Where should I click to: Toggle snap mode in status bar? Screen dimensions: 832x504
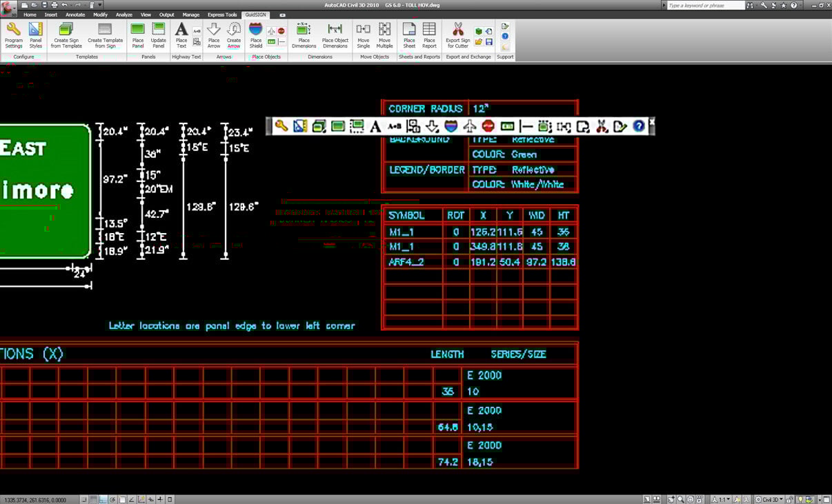84,499
